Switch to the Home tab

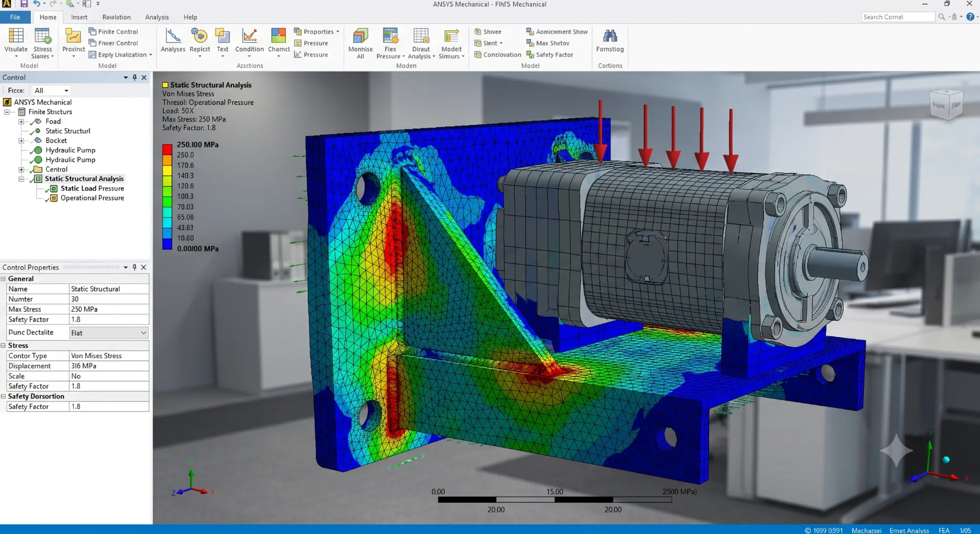[48, 17]
